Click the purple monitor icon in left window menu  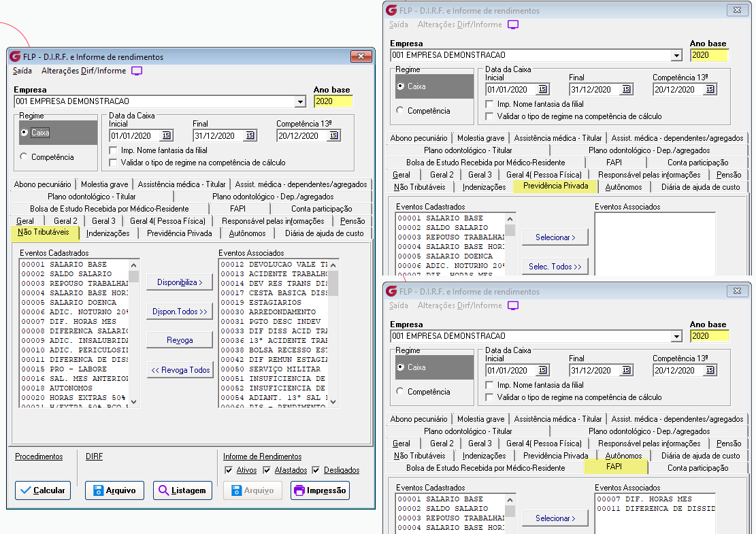point(137,71)
